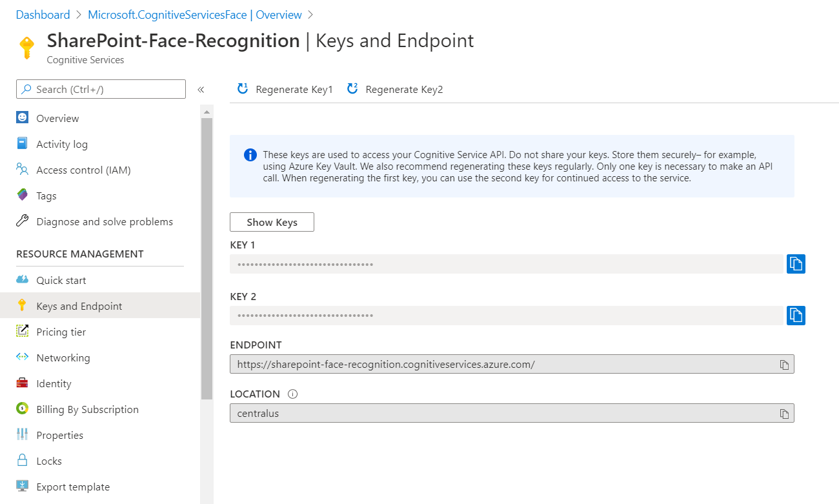Copy KEY 1 to clipboard

tap(796, 264)
